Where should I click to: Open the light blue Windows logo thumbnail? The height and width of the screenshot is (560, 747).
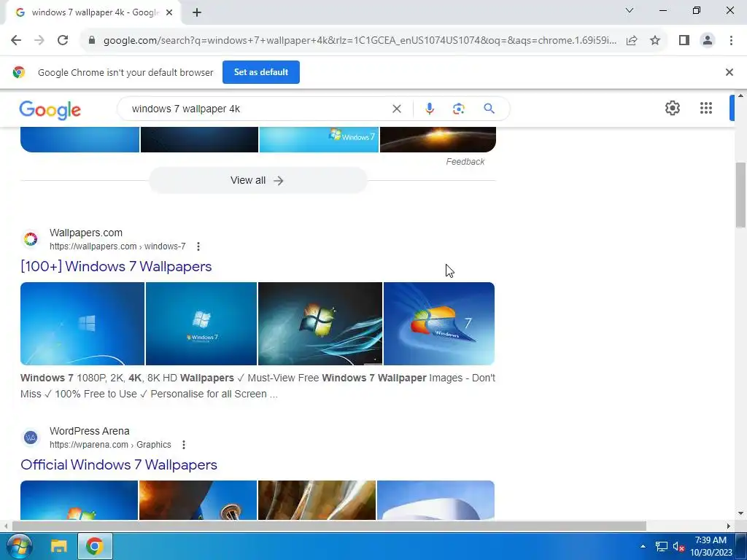(82, 324)
